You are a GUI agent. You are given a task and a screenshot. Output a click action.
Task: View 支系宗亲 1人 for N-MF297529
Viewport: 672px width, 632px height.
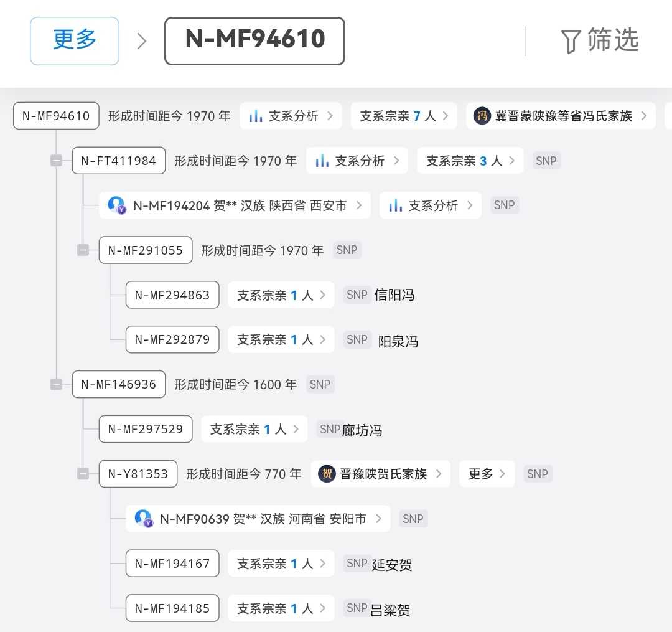click(x=254, y=429)
